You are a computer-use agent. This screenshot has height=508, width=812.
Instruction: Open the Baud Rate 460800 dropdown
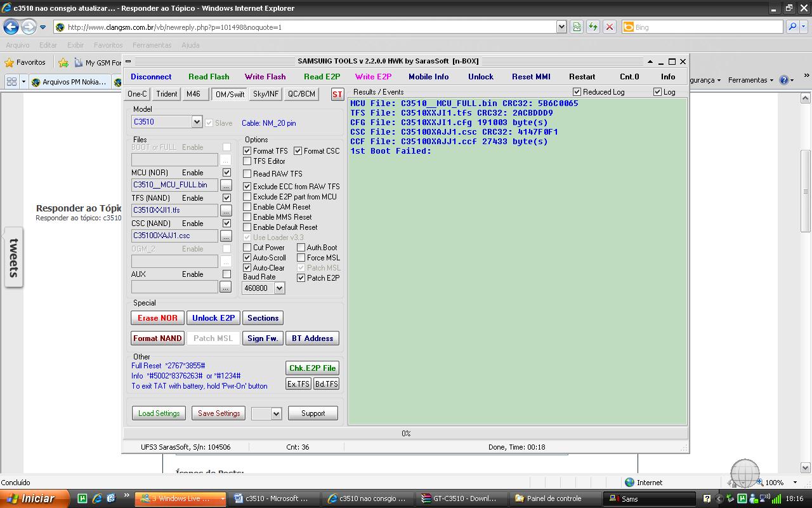tap(279, 288)
